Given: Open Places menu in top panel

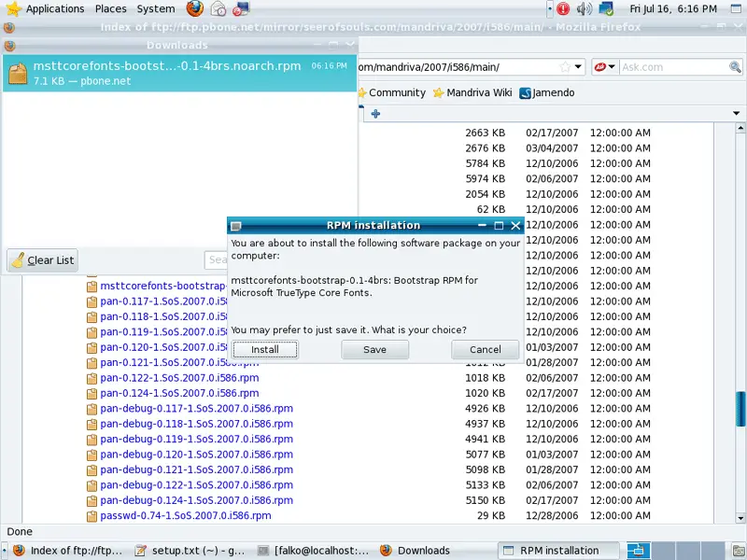Looking at the screenshot, I should (110, 8).
